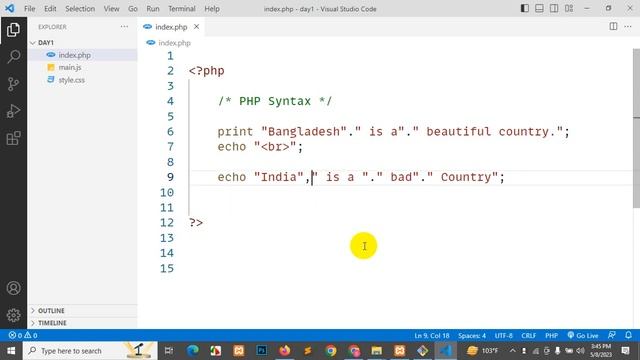Open Sublime Text from the taskbar
Screen dimensions: 640x360
[308, 351]
